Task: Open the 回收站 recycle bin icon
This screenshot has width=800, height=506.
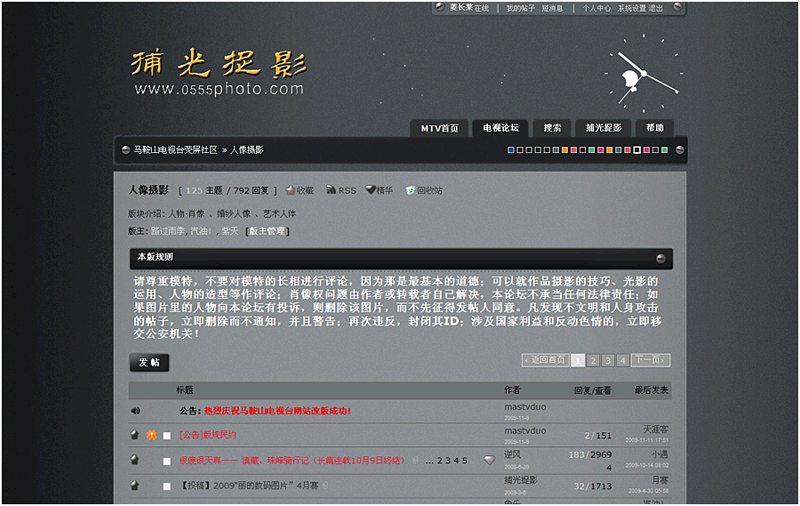Action: [x=410, y=190]
